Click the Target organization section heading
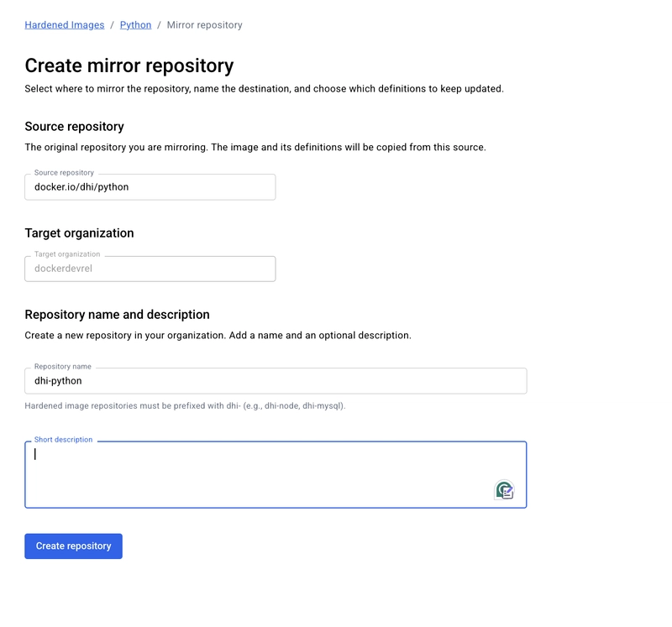The width and height of the screenshot is (672, 627). point(79,233)
